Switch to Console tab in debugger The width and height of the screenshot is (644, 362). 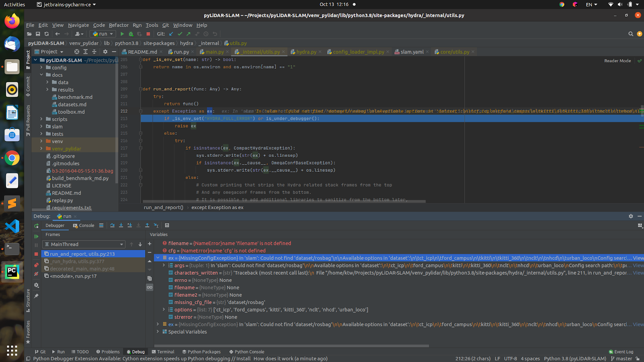coord(83,226)
